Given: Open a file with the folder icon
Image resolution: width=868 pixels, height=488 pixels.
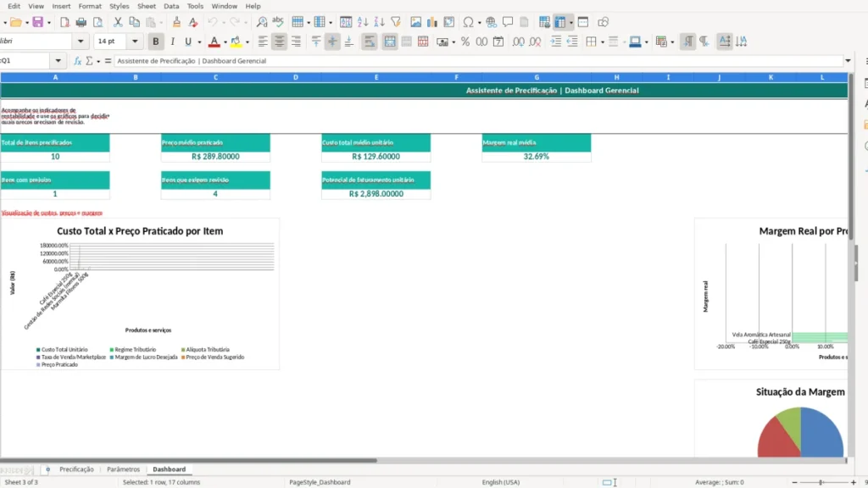Looking at the screenshot, I should click(x=15, y=22).
